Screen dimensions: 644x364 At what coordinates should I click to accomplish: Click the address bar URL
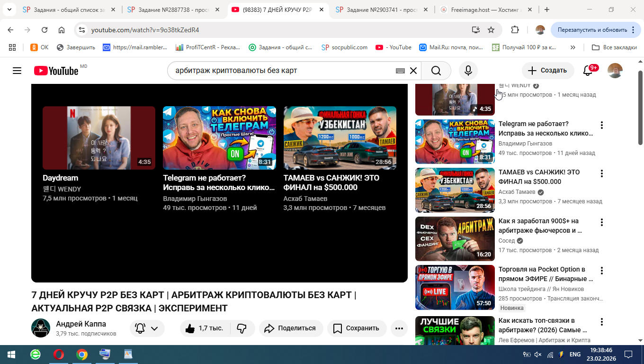(145, 30)
